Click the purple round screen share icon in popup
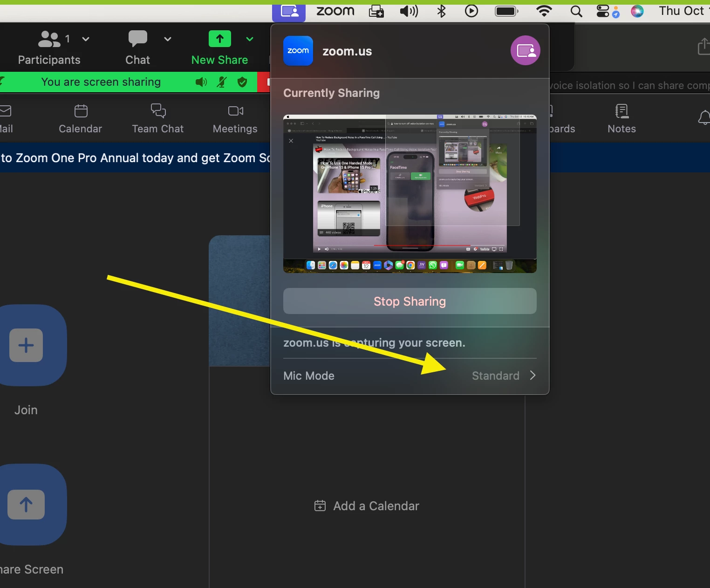The height and width of the screenshot is (588, 710). coord(526,50)
